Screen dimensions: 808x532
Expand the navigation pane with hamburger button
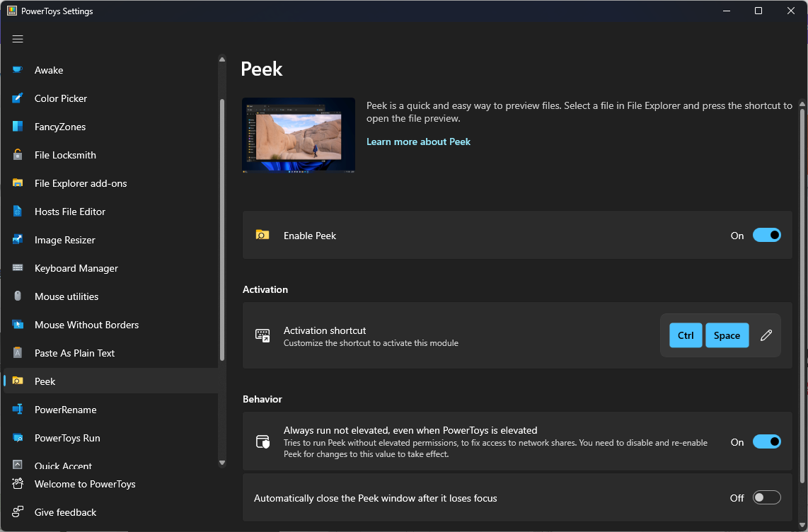coord(18,39)
